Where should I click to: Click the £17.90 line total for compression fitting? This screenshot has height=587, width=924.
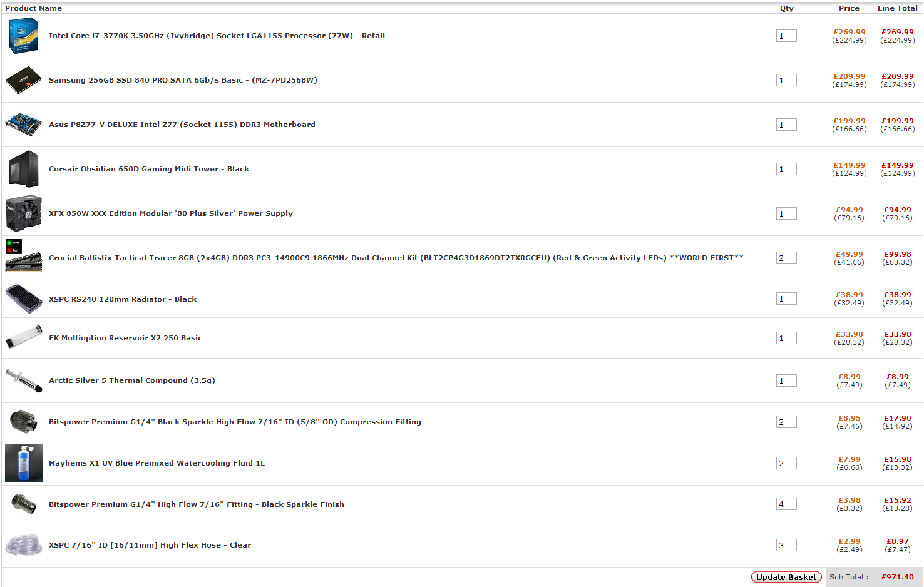pos(898,418)
